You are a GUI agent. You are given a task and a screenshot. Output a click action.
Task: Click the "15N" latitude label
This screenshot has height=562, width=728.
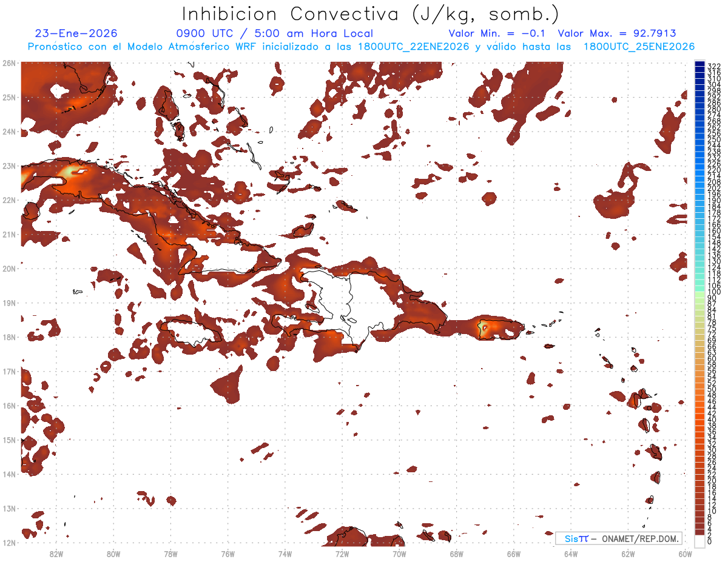[x=8, y=440]
